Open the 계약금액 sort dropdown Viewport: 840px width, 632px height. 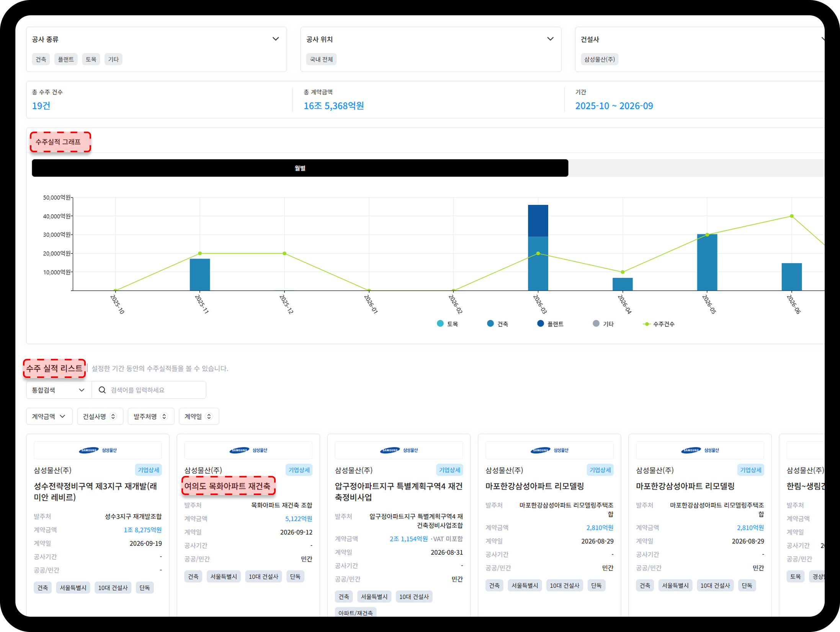49,416
